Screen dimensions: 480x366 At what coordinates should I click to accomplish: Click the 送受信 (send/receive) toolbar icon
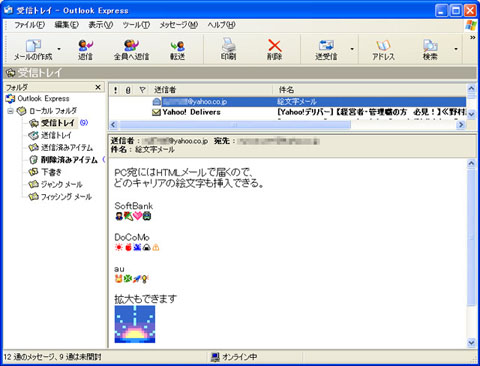click(326, 49)
